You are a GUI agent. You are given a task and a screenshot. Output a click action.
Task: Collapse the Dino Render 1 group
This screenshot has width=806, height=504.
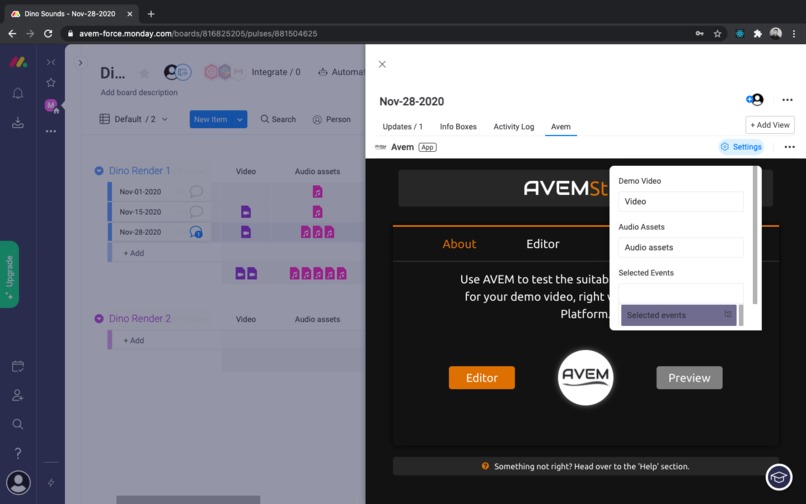coord(99,171)
